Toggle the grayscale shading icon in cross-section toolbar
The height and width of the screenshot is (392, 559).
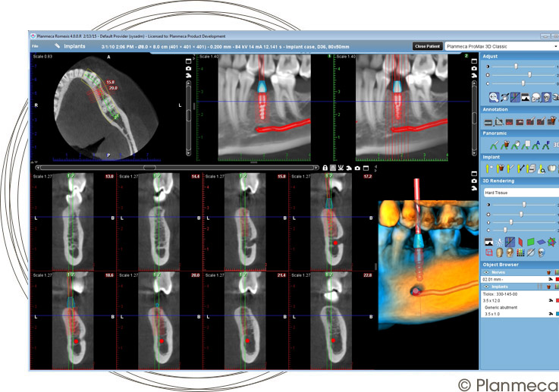click(333, 168)
